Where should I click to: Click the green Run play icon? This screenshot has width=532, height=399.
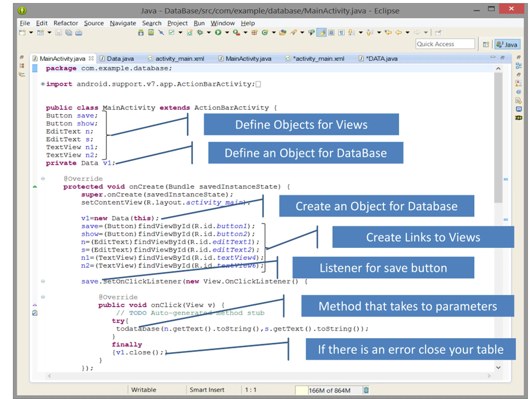coord(218,32)
